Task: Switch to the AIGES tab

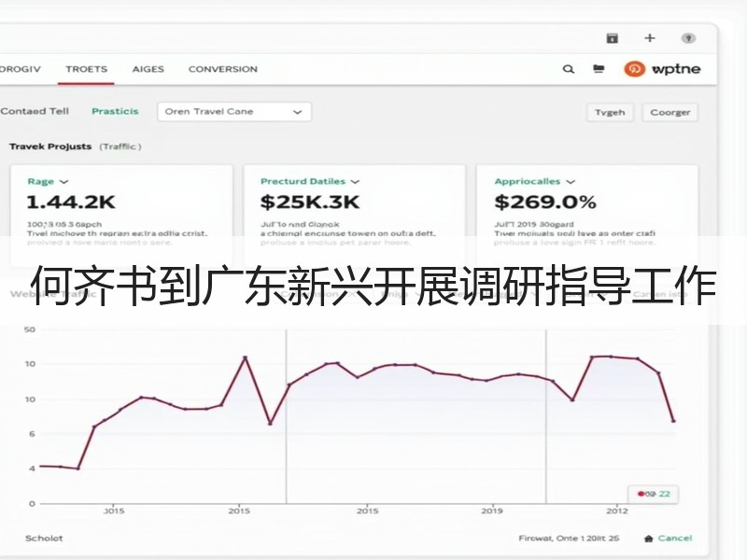Action: [148, 69]
